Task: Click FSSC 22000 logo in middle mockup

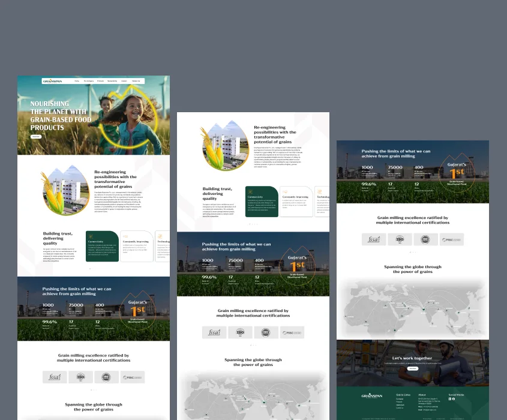Action: pos(292,332)
